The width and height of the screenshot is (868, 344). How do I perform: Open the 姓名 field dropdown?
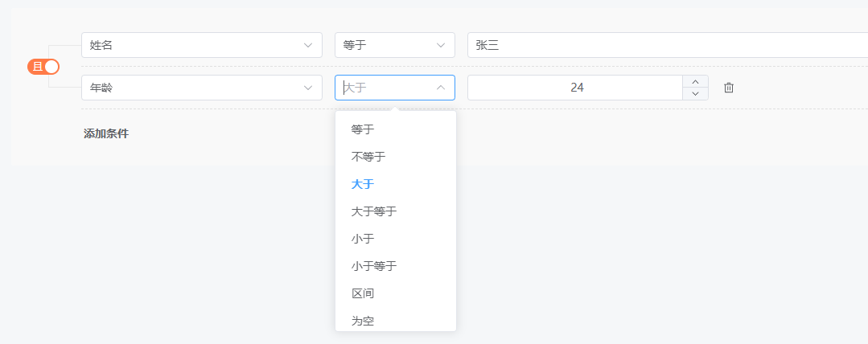tap(201, 45)
